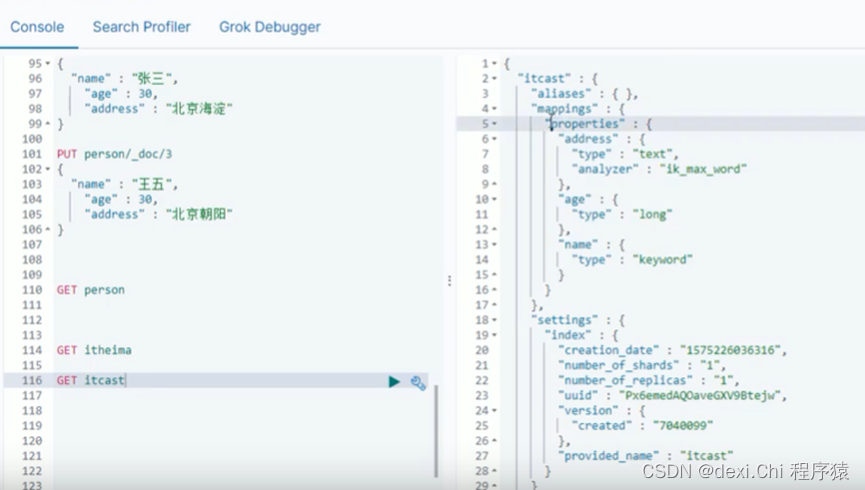This screenshot has height=490, width=865.
Task: Open the wrench options menu on line 116
Action: pyautogui.click(x=418, y=382)
